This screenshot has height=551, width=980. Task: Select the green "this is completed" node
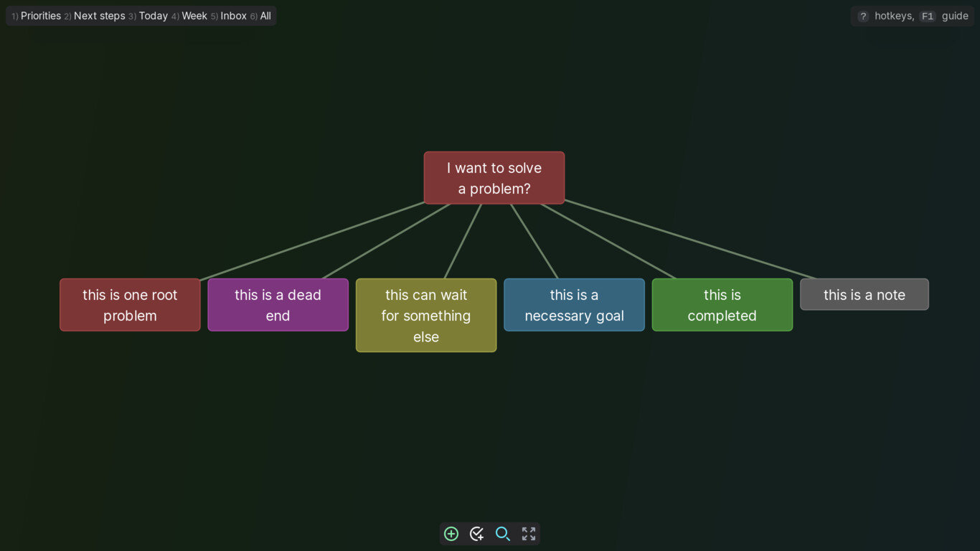point(722,305)
